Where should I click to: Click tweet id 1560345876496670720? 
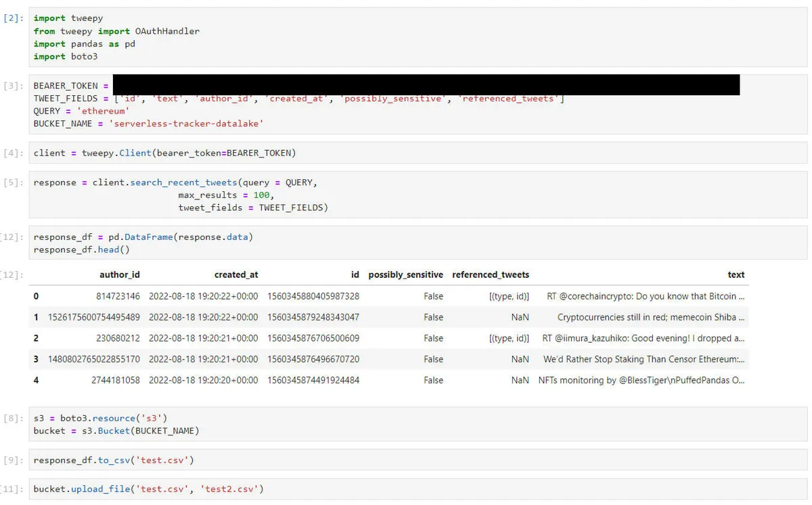click(314, 359)
